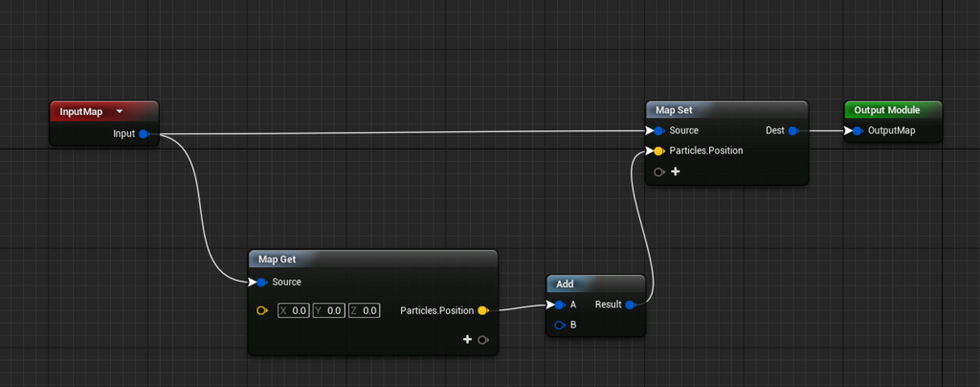Image resolution: width=980 pixels, height=387 pixels.
Task: Add a new pin on the Map Get node
Action: [467, 339]
